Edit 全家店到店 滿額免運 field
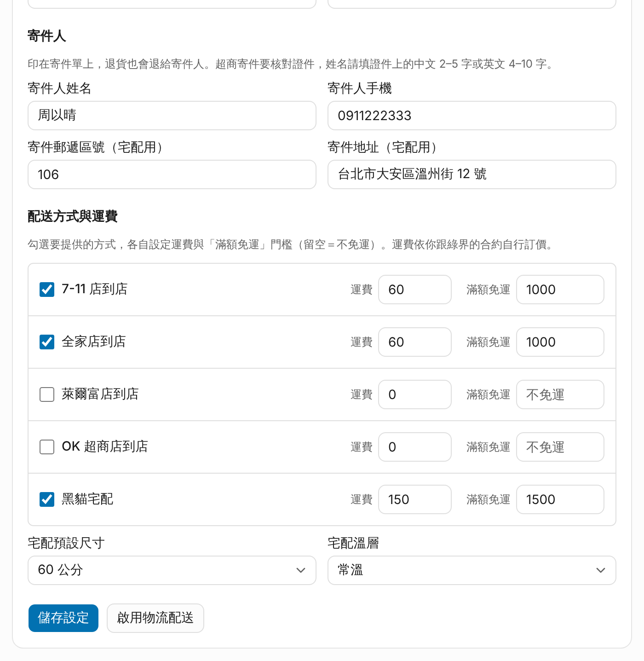 (x=560, y=342)
